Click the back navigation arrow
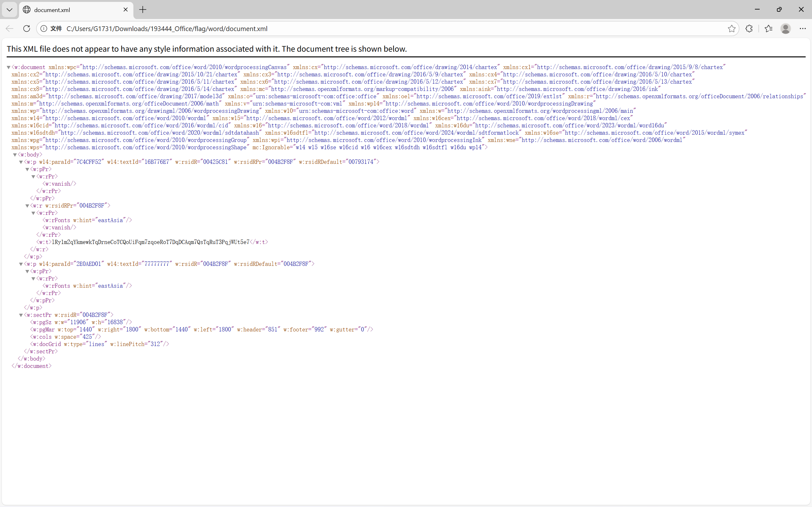 pyautogui.click(x=10, y=29)
